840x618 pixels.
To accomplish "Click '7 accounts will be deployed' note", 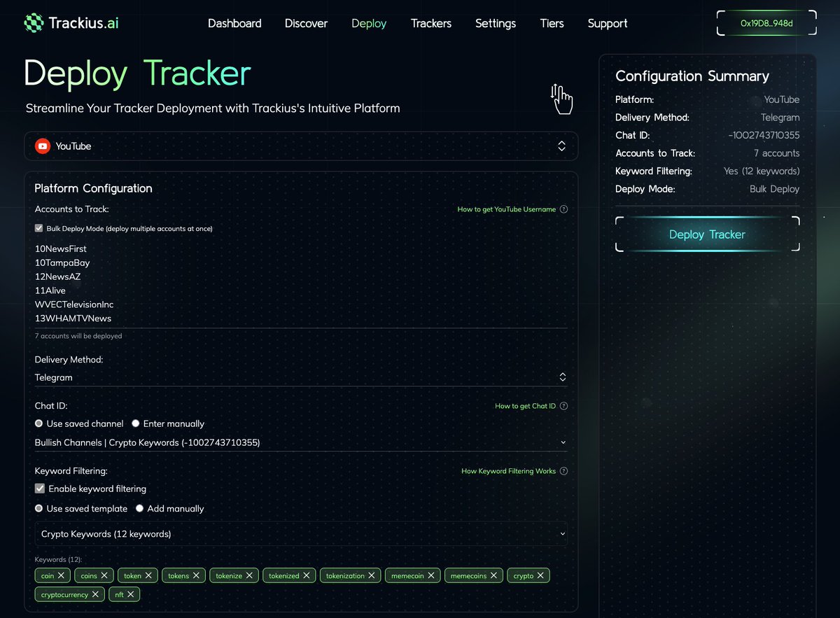I will [78, 336].
